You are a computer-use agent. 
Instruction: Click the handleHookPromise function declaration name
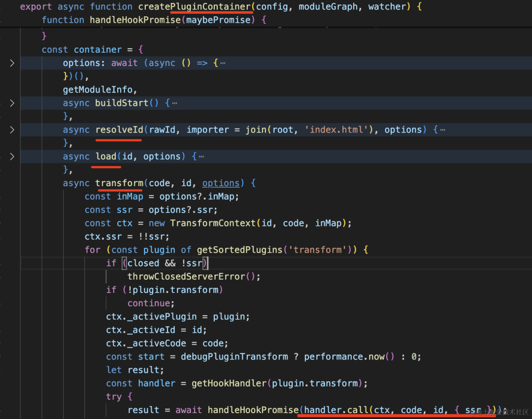tap(135, 20)
